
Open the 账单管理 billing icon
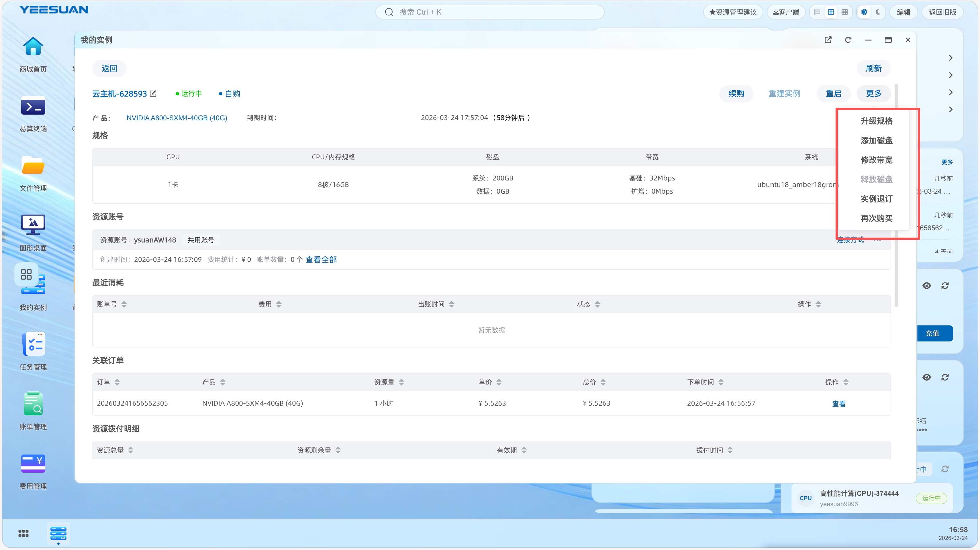[33, 404]
